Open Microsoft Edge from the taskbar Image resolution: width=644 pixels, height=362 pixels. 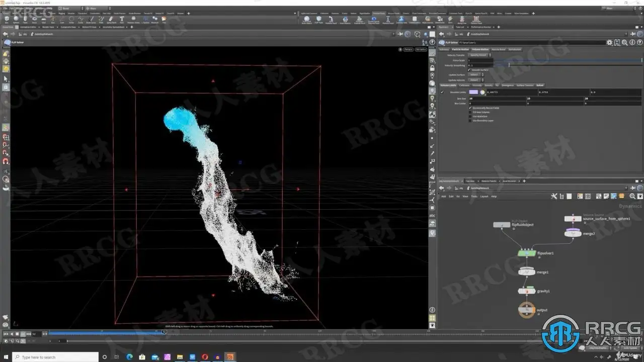click(128, 357)
